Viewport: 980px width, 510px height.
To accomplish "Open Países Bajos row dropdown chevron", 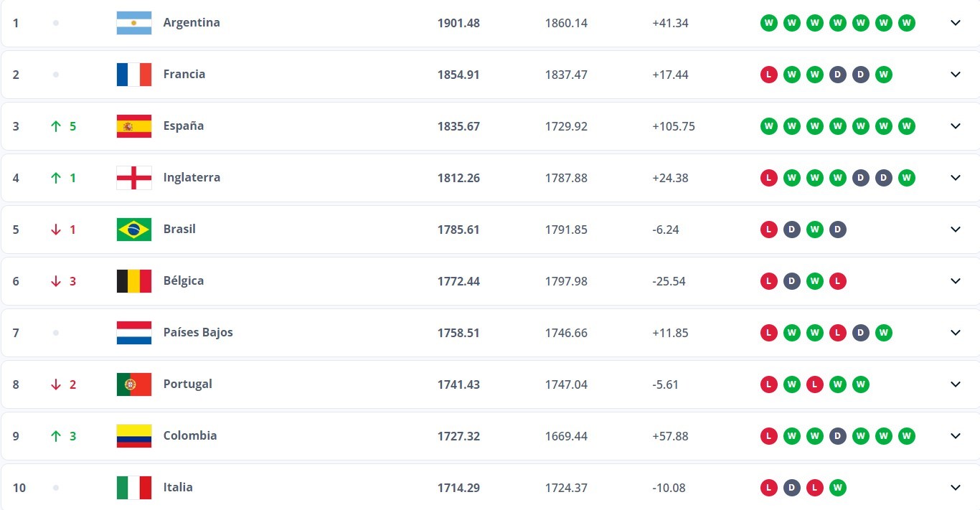I will 955,333.
